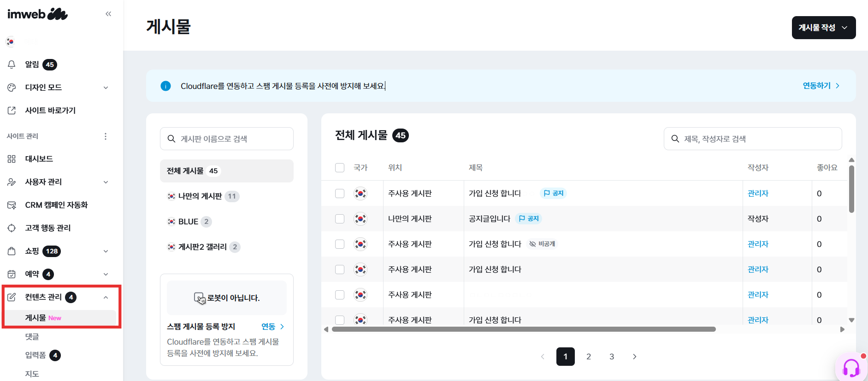Image resolution: width=868 pixels, height=381 pixels.
Task: Expand the 예약 menu chevron
Action: pos(106,274)
